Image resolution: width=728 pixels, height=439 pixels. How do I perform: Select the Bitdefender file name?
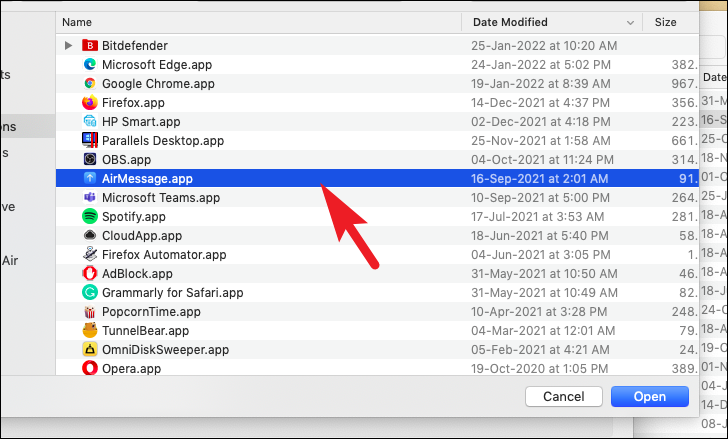[135, 45]
